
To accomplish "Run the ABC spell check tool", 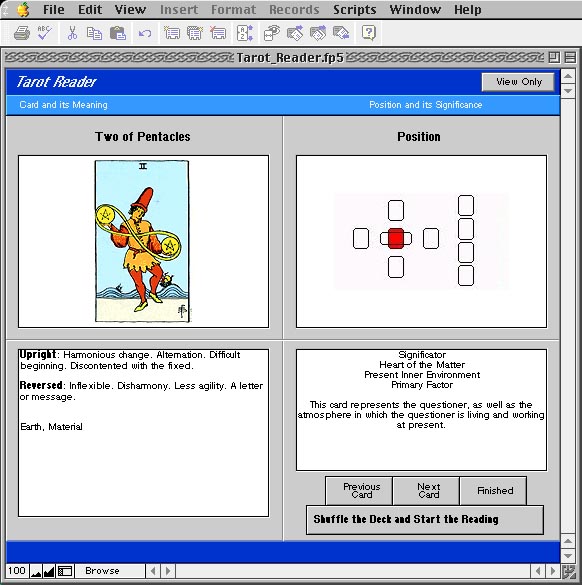I will (x=45, y=33).
